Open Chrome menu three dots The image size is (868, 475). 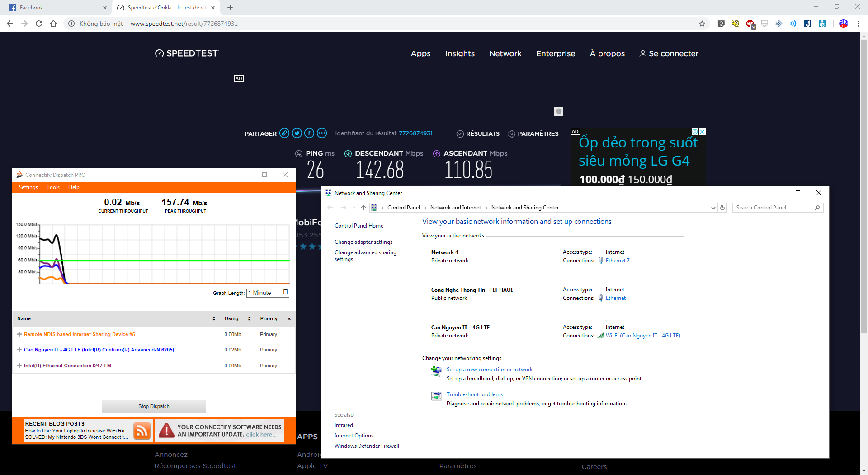(x=858, y=24)
